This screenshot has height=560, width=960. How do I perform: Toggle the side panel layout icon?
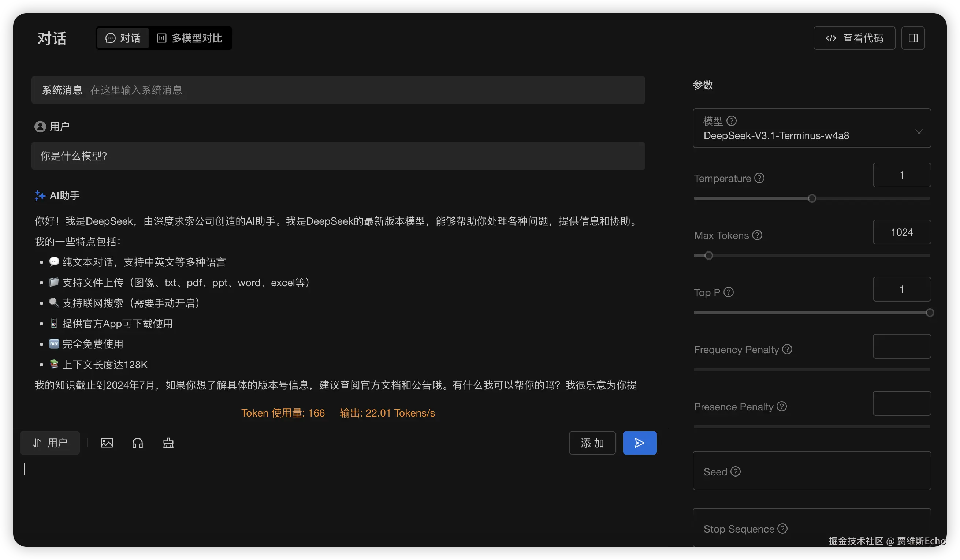click(913, 38)
